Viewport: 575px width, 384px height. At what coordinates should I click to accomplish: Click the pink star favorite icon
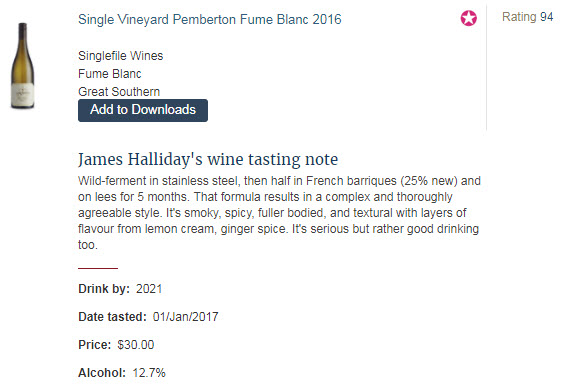468,18
